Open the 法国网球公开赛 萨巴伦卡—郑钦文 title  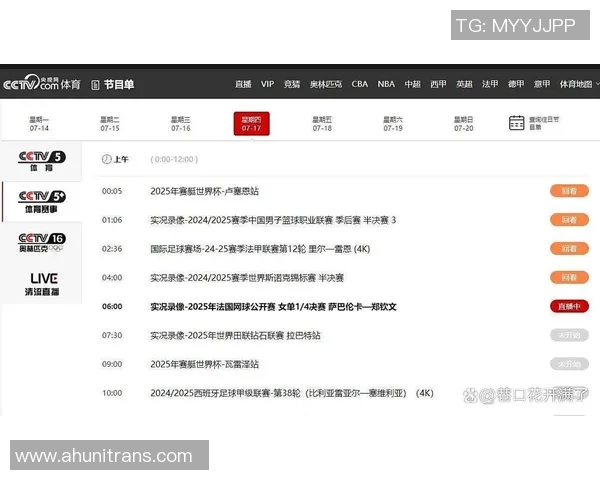pos(273,307)
